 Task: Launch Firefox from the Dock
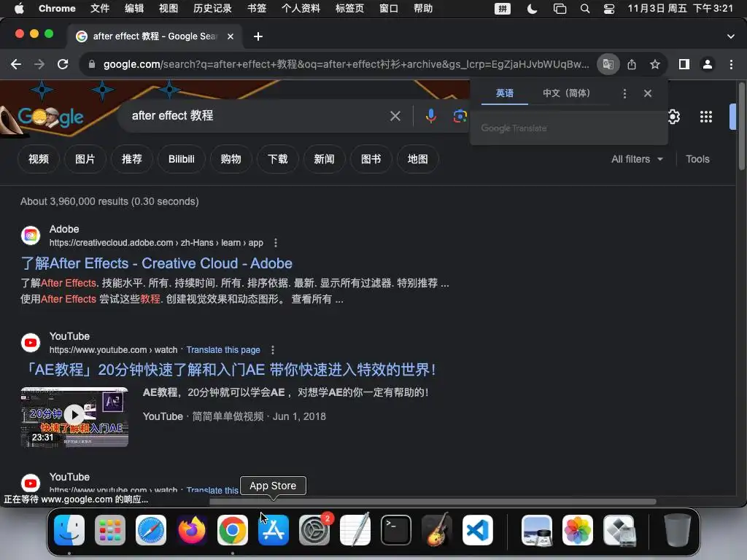click(192, 530)
